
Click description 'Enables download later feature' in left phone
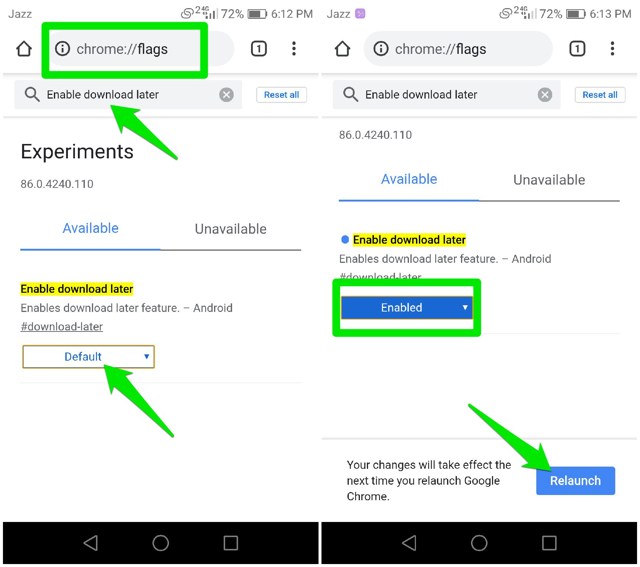[127, 308]
